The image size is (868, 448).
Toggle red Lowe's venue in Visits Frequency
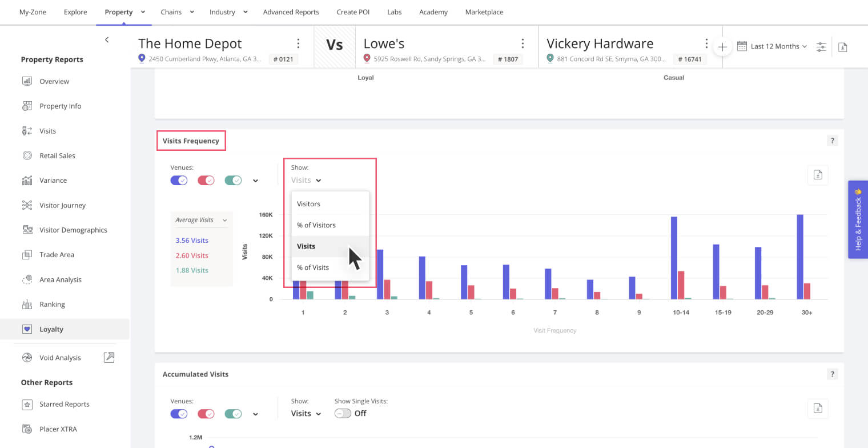click(206, 181)
